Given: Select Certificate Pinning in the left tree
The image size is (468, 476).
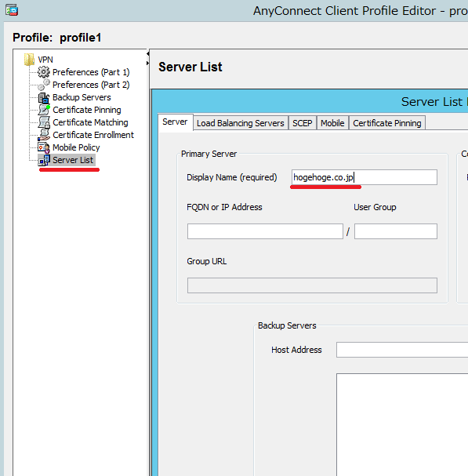Looking at the screenshot, I should (87, 110).
